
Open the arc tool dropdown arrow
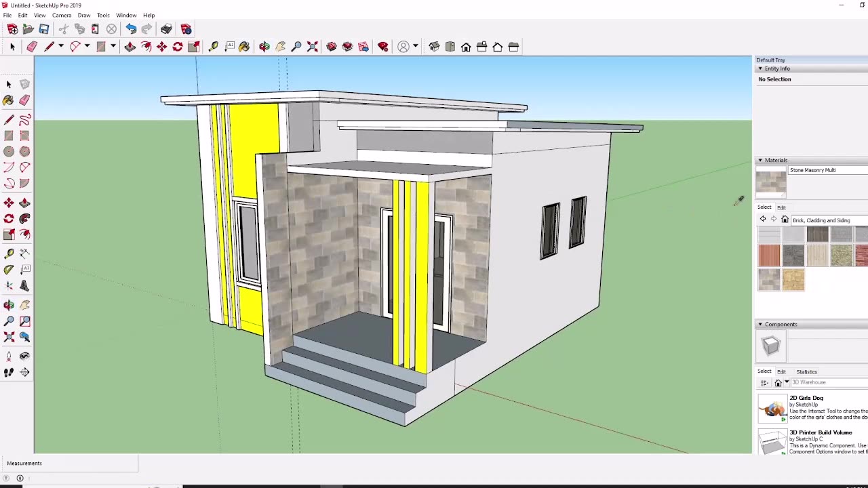click(87, 47)
